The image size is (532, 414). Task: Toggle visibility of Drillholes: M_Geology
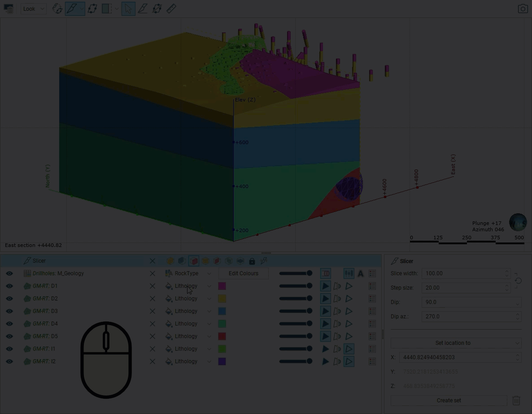tap(9, 273)
